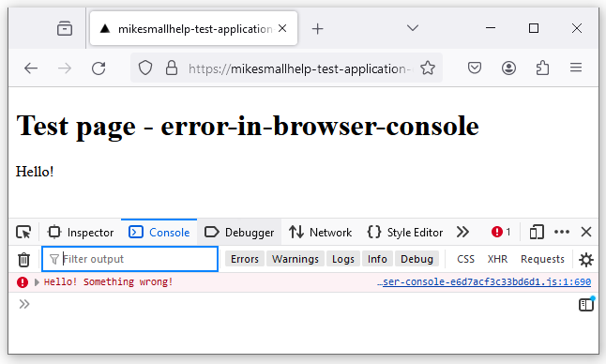Show site security padlock info
Screen dimensions: 606x364
pyautogui.click(x=172, y=68)
